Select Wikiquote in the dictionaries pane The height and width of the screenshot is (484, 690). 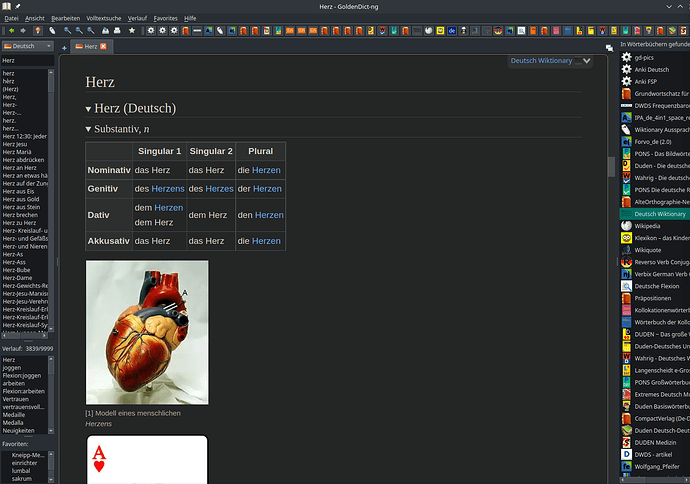pos(655,250)
